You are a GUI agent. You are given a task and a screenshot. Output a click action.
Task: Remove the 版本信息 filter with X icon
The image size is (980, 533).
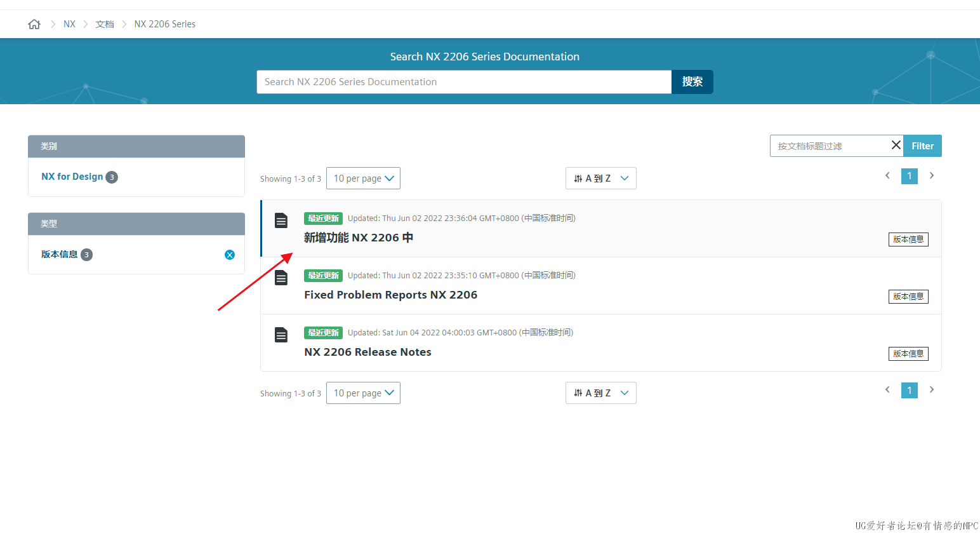tap(230, 255)
